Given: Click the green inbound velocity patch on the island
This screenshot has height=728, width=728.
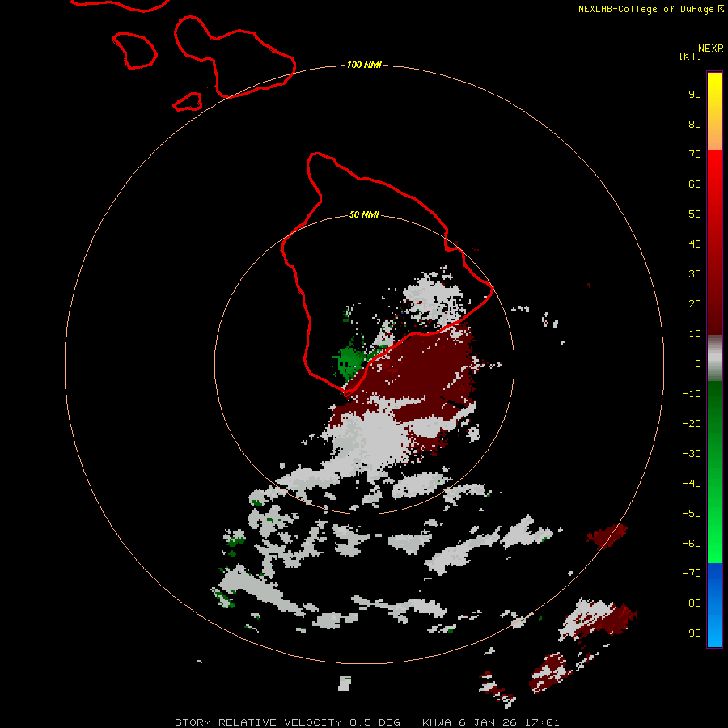Looking at the screenshot, I should [349, 362].
